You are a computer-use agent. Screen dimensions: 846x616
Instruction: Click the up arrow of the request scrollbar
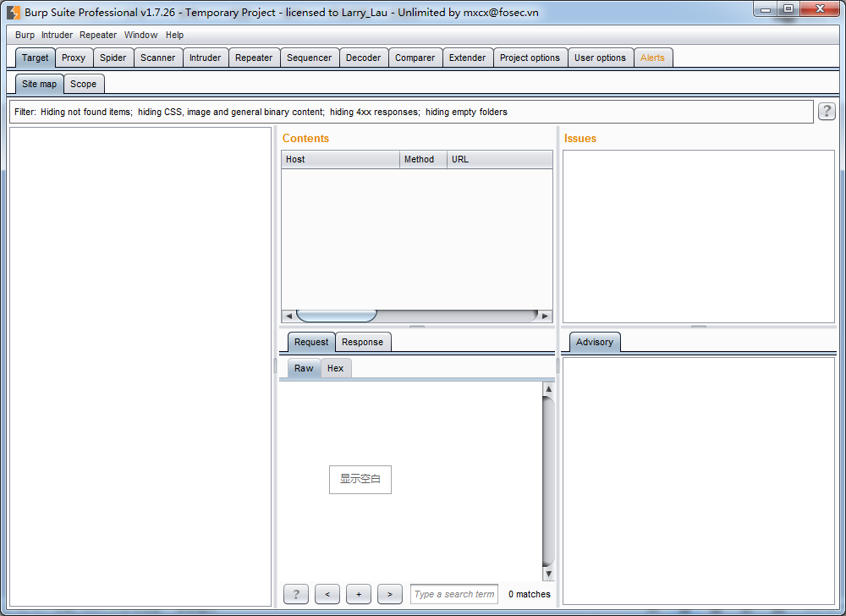(548, 389)
